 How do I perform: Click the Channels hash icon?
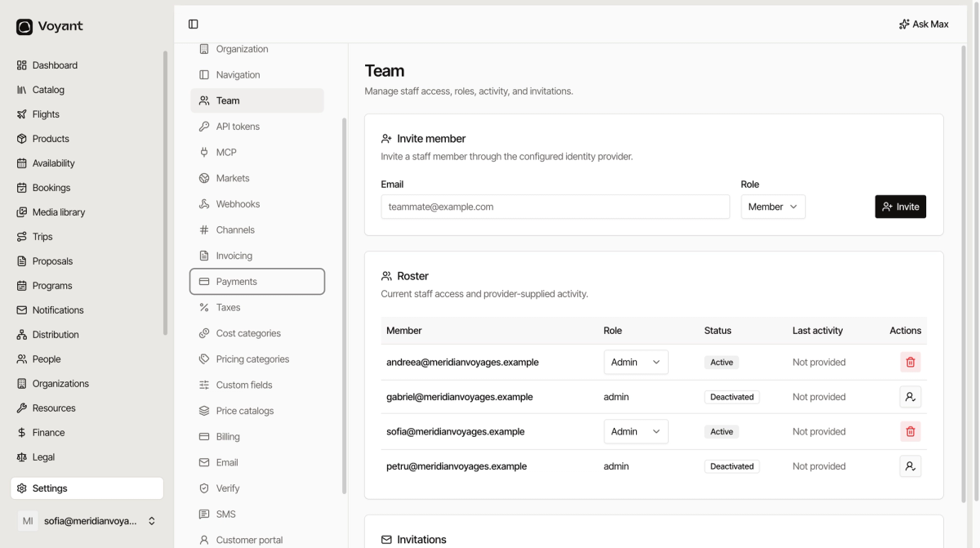coord(204,230)
